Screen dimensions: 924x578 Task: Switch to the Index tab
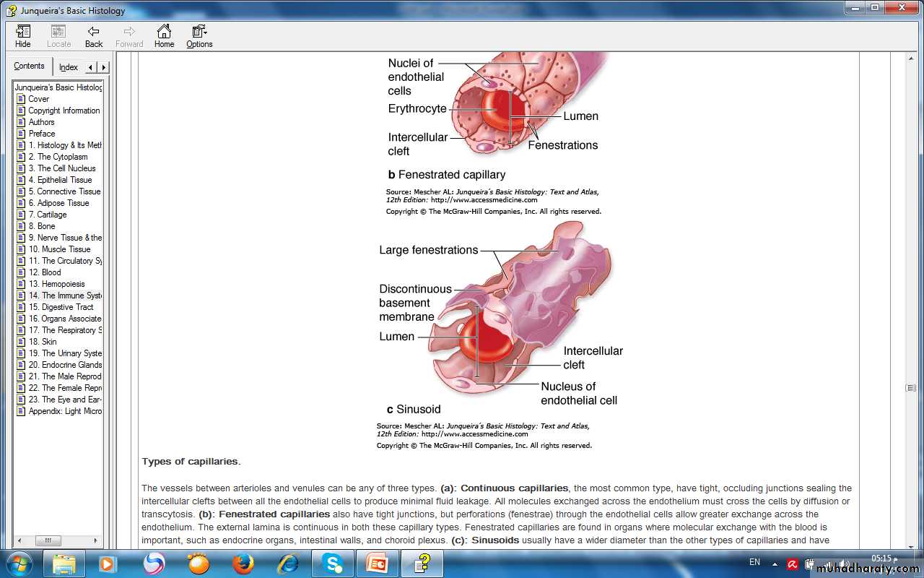click(69, 67)
